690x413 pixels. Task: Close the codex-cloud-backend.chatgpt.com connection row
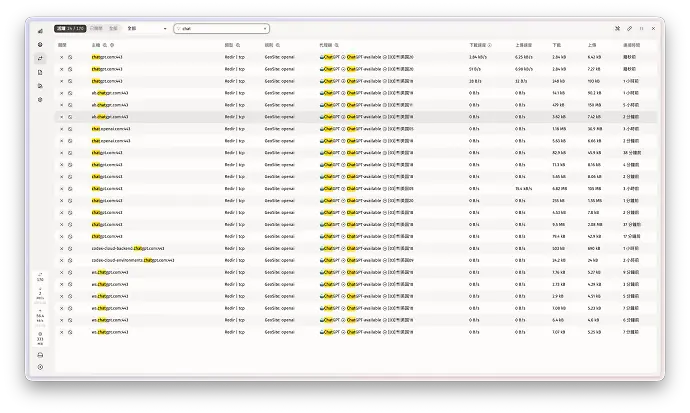click(x=62, y=249)
